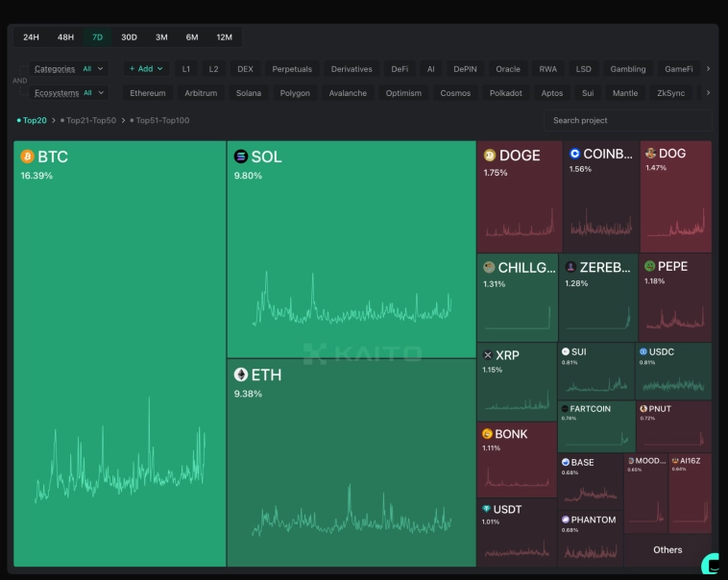
Task: Open the Ecosystems All dropdown
Action: [x=69, y=93]
